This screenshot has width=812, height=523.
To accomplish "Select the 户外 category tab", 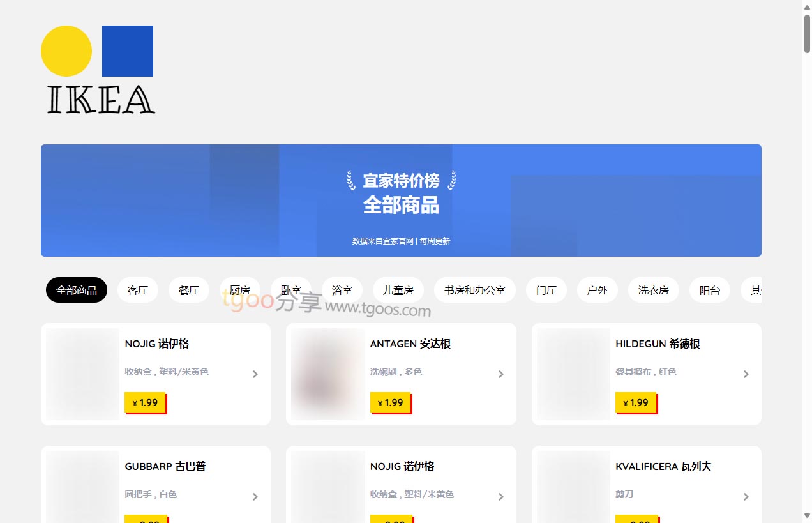I will click(x=598, y=290).
